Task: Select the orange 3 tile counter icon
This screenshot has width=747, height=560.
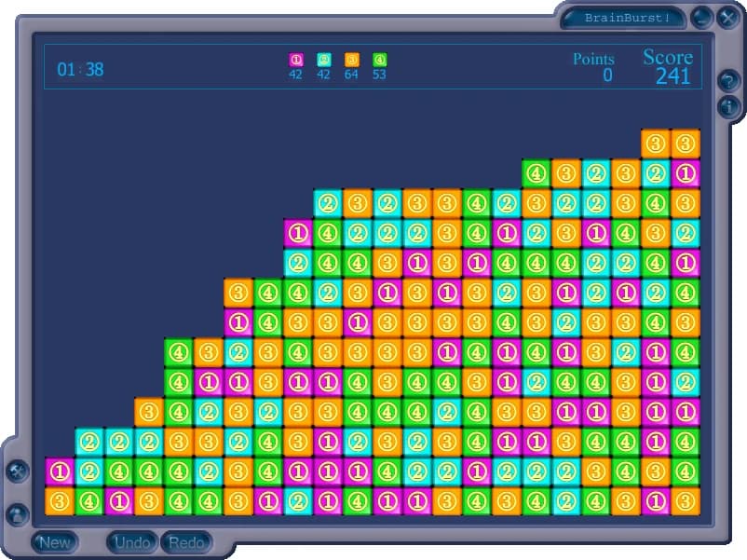Action: 349,58
